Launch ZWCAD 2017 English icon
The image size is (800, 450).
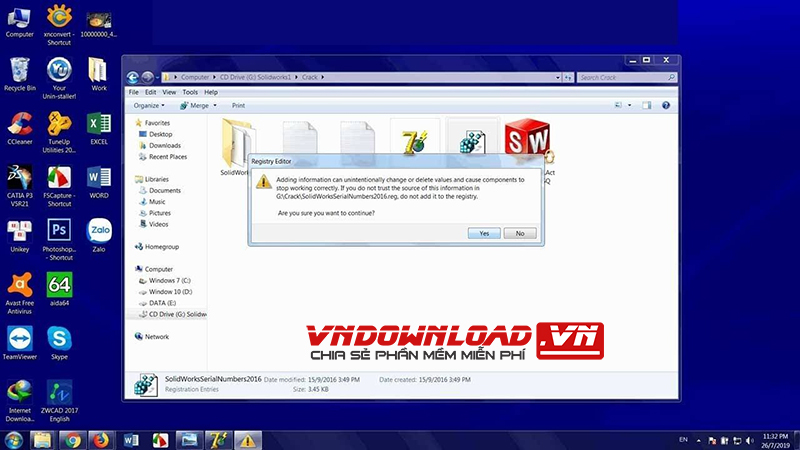click(59, 401)
